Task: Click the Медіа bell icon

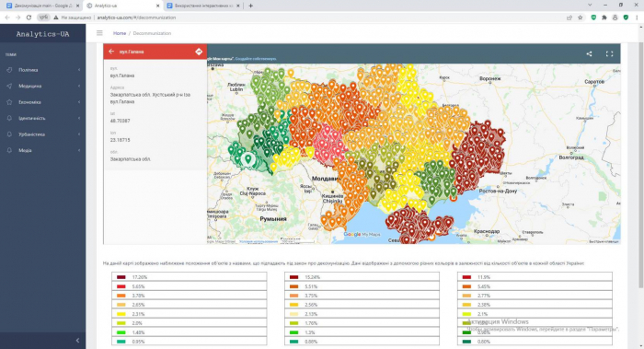Action: tap(9, 150)
